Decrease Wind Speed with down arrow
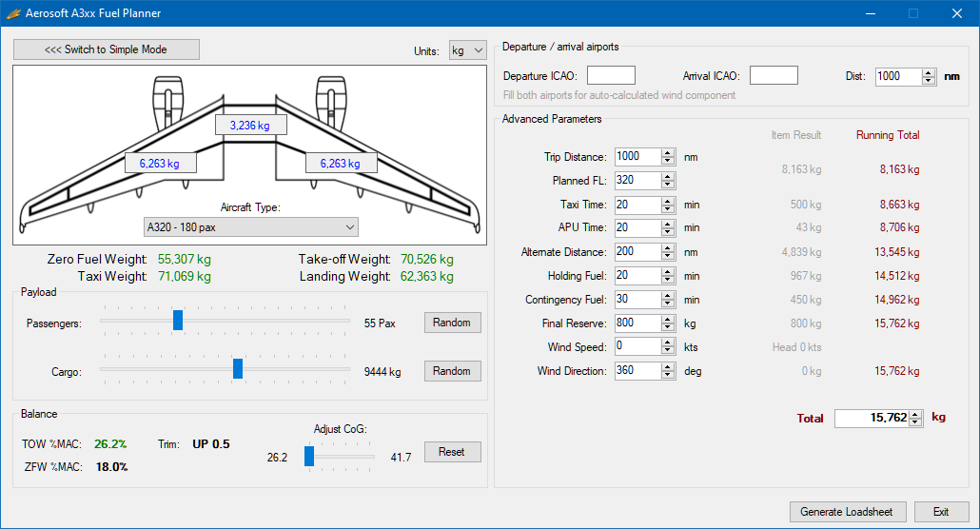This screenshot has width=980, height=529. (668, 350)
